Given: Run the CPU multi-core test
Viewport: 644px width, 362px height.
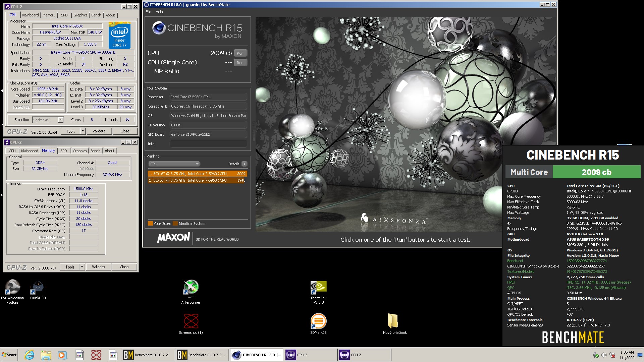Looking at the screenshot, I should click(240, 53).
